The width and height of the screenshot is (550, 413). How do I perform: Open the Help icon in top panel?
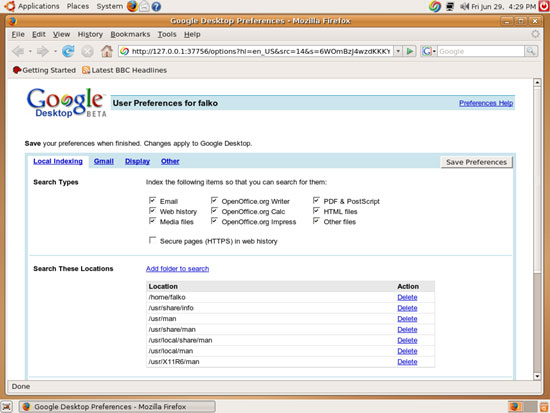click(156, 6)
